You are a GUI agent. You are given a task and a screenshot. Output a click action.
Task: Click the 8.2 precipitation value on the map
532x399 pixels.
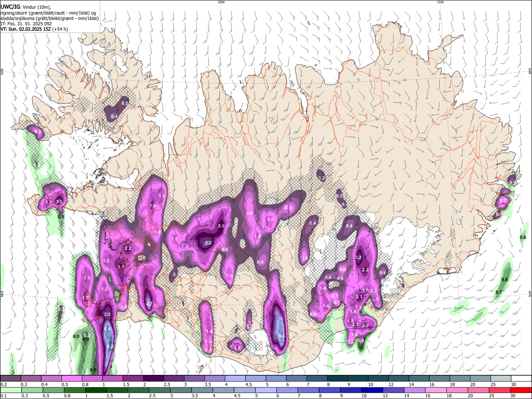point(110,346)
